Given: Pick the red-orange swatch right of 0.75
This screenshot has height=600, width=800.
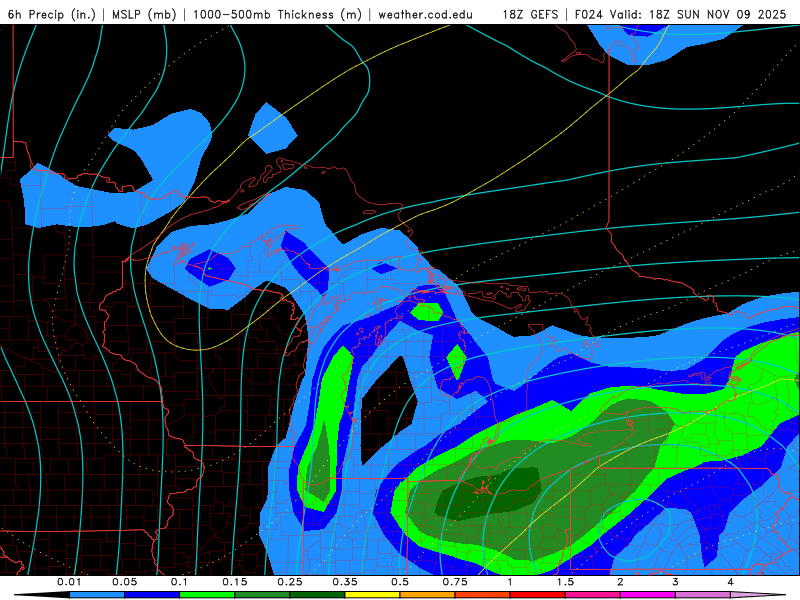Looking at the screenshot, I should tap(483, 595).
